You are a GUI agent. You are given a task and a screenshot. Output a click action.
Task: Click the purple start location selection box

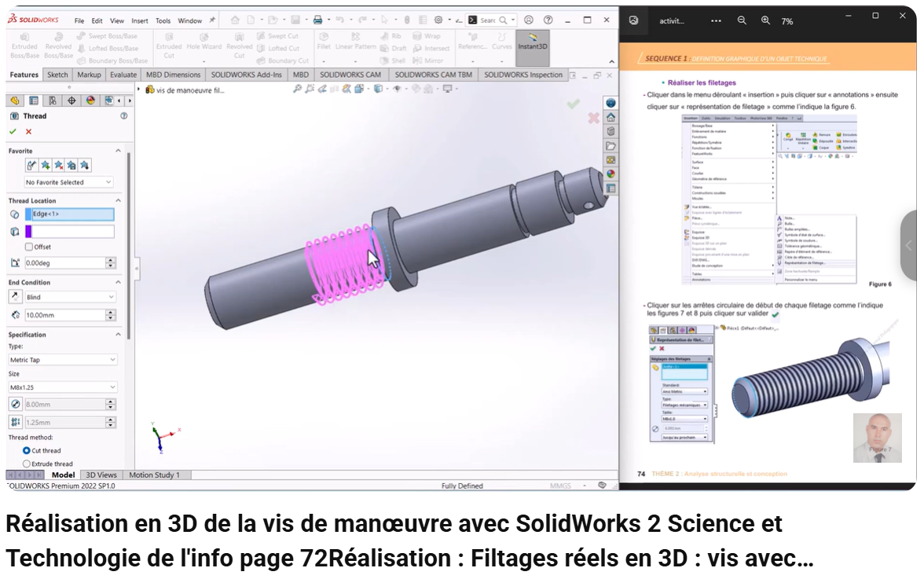pos(69,232)
